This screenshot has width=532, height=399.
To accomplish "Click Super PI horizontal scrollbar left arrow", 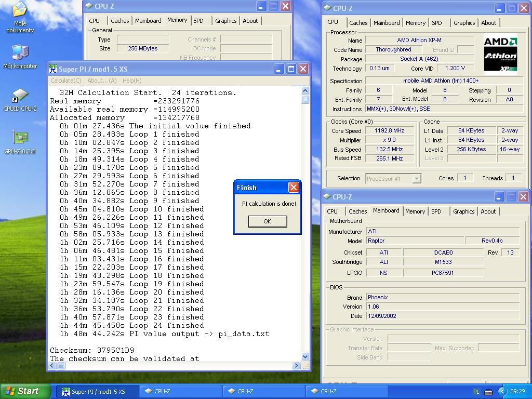I will click(x=52, y=366).
